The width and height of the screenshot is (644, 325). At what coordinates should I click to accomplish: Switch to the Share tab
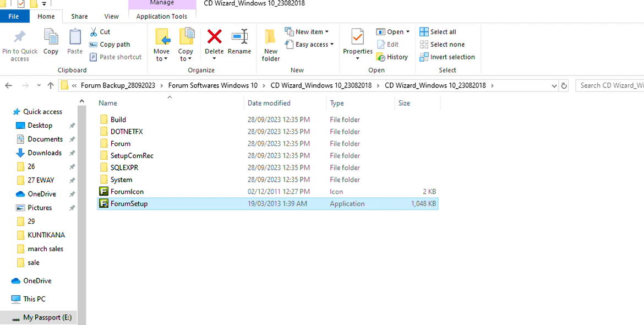click(79, 17)
